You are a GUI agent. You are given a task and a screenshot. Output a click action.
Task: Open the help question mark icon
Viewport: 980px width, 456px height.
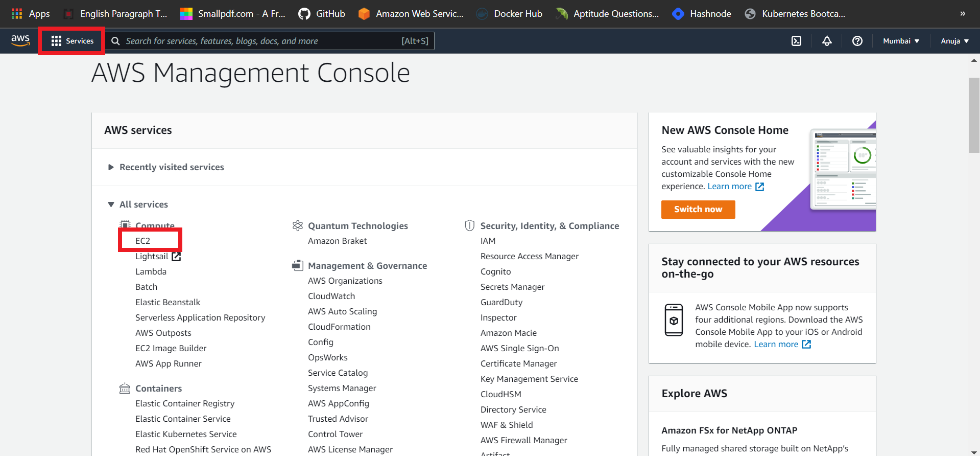point(857,41)
